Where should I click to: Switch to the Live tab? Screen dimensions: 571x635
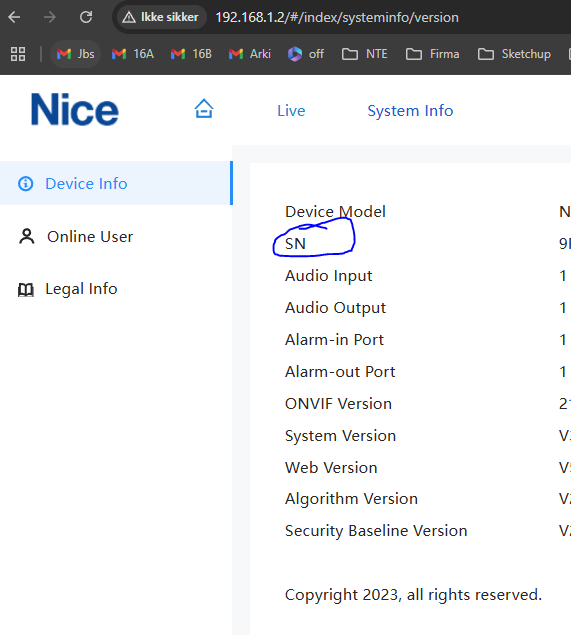click(291, 111)
